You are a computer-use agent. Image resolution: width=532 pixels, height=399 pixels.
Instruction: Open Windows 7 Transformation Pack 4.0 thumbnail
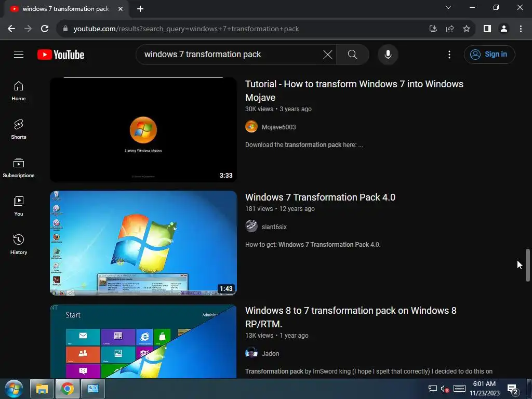(x=143, y=243)
